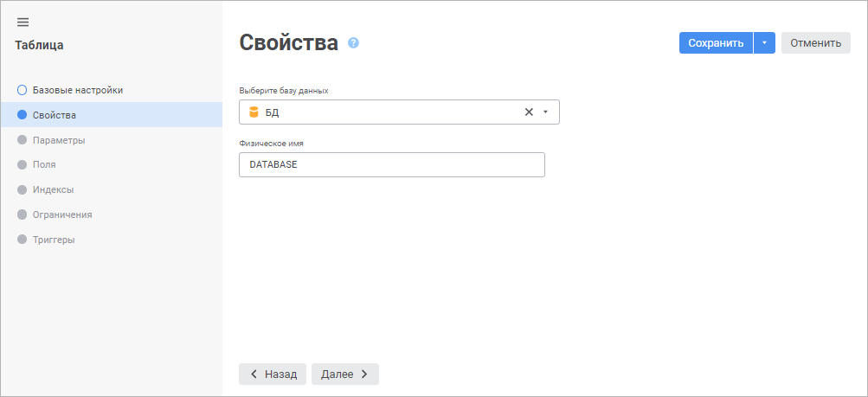Open the Параметры step
This screenshot has height=397, width=868.
coord(59,140)
